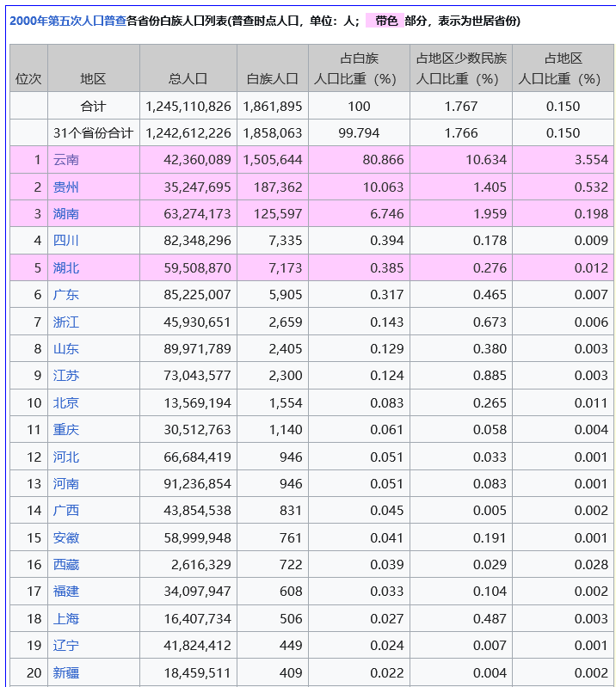The height and width of the screenshot is (687, 616).
Task: Click Hubei's Bai population 7,173
Action: tap(286, 267)
